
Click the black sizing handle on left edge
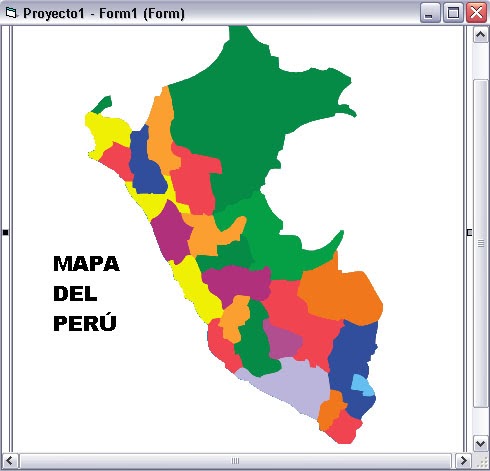click(5, 232)
